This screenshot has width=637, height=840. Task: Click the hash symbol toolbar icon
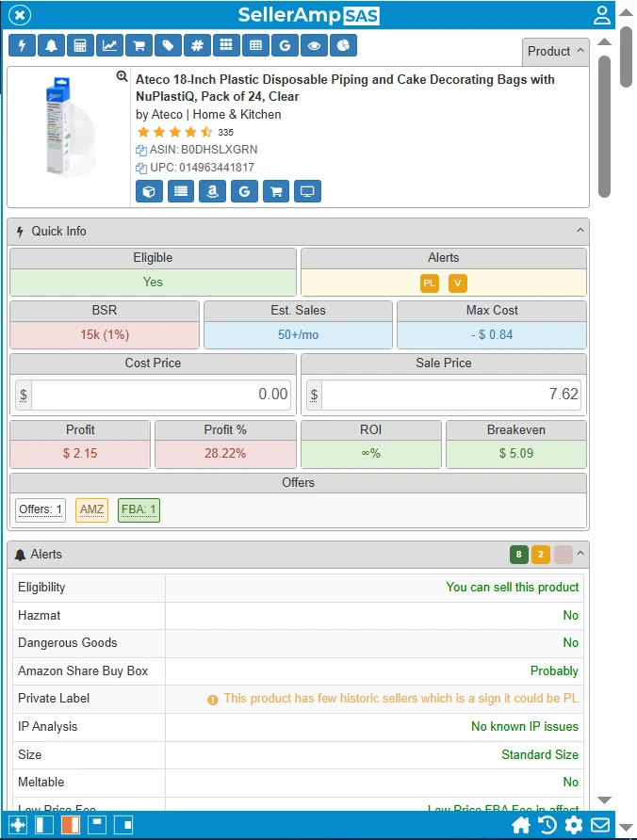coord(197,45)
